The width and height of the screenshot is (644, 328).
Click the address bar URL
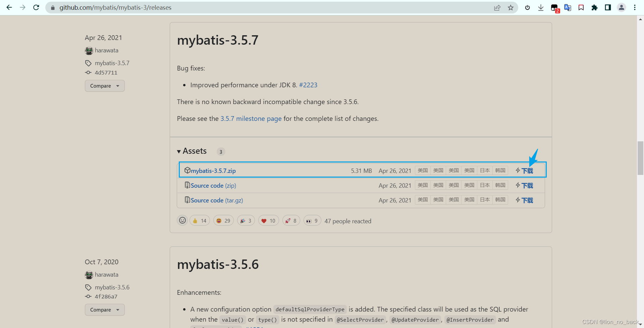click(115, 7)
